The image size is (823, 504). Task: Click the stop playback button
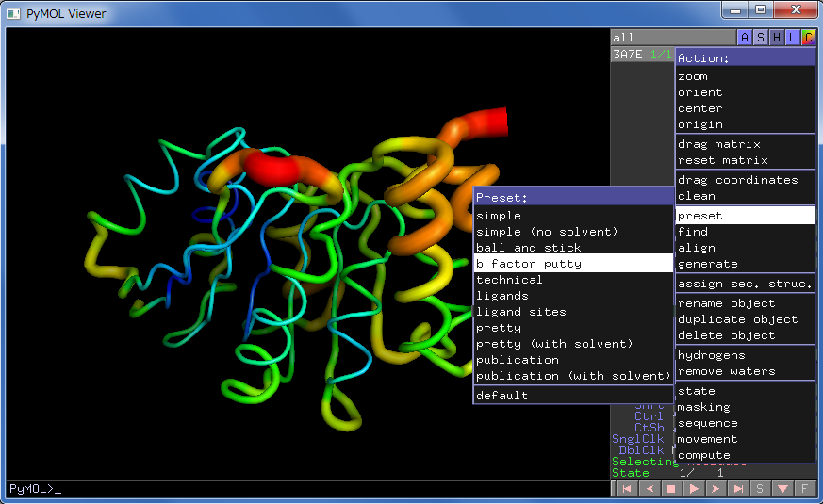click(671, 489)
